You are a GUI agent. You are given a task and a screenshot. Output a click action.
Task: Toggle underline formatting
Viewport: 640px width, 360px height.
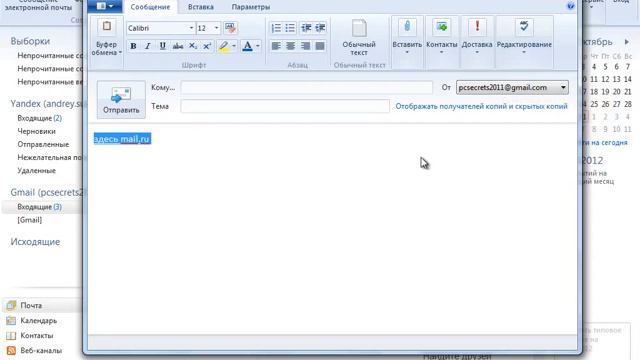162,46
